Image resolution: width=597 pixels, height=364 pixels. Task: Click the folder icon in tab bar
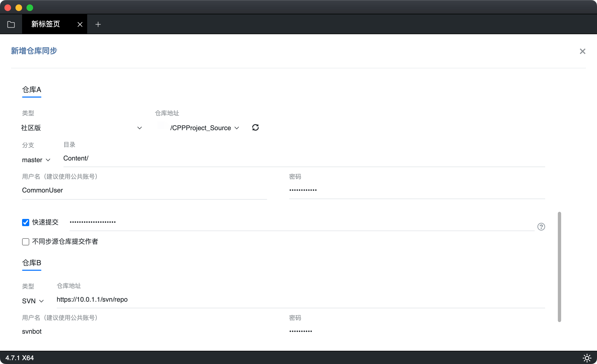coord(11,24)
